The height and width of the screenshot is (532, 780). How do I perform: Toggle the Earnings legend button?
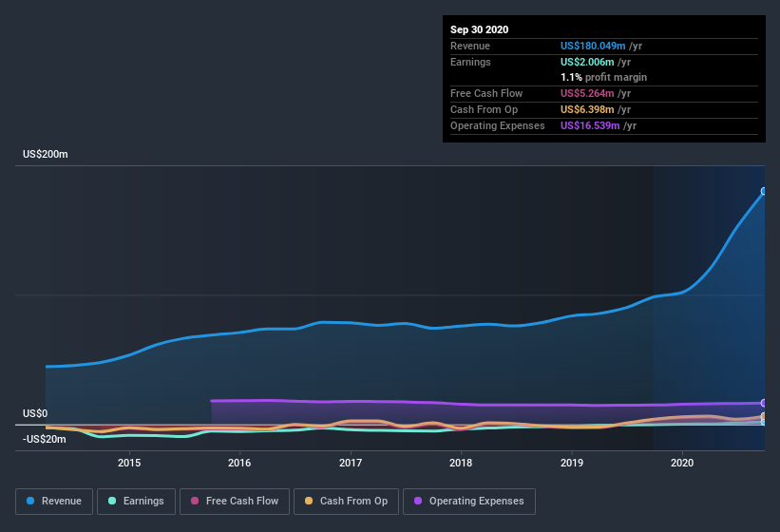[136, 502]
